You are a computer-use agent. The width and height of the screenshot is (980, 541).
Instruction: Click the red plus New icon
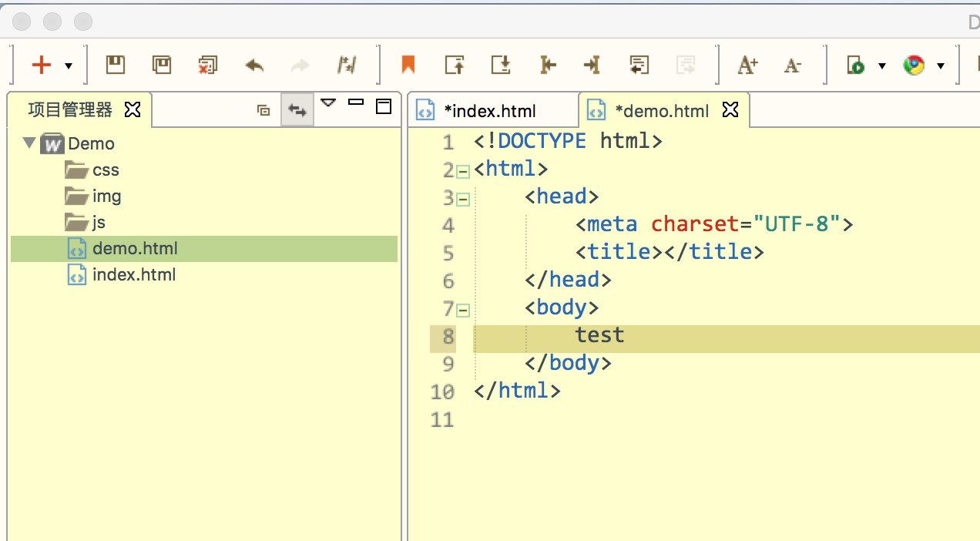41,66
